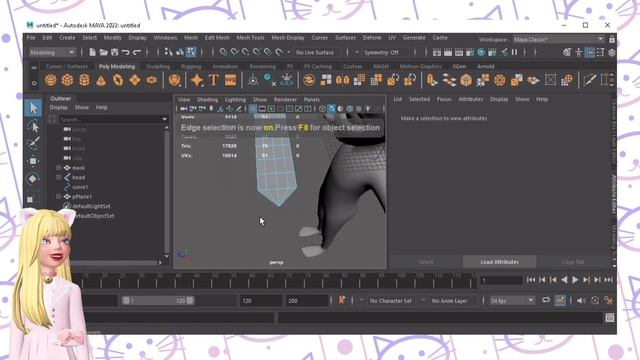Click the Set Key flag icon
This screenshot has width=640, height=360.
click(342, 300)
